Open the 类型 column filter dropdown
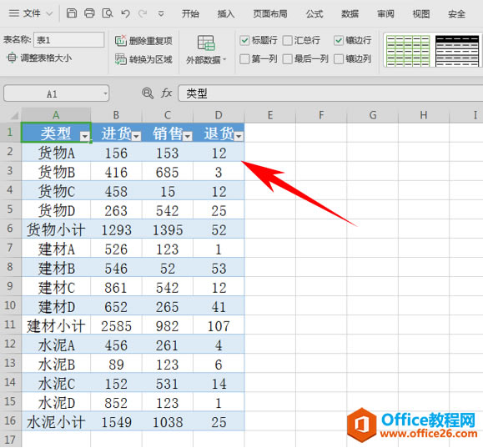The width and height of the screenshot is (483, 448). click(84, 136)
